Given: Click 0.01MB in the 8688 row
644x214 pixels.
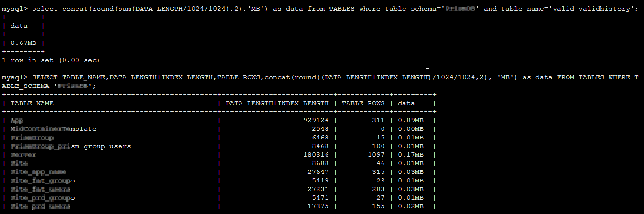Looking at the screenshot, I should point(410,163).
